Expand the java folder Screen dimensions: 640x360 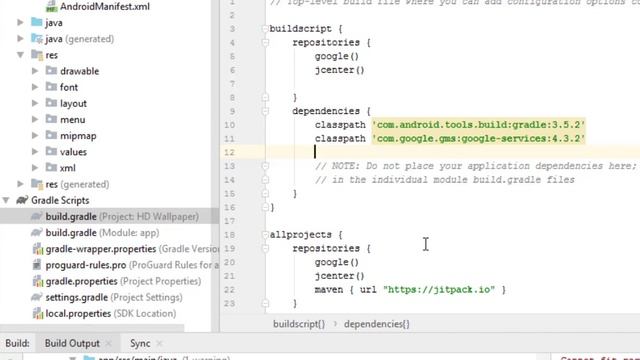(20, 22)
